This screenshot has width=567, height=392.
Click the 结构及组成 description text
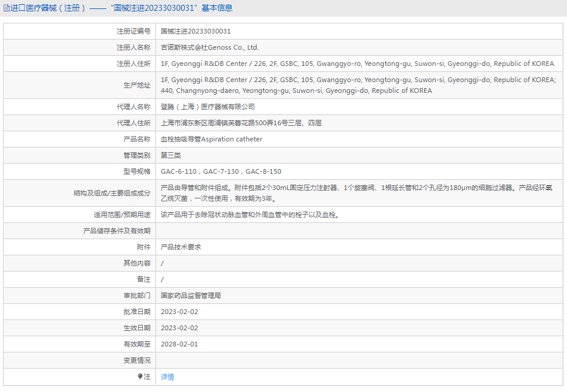point(356,193)
